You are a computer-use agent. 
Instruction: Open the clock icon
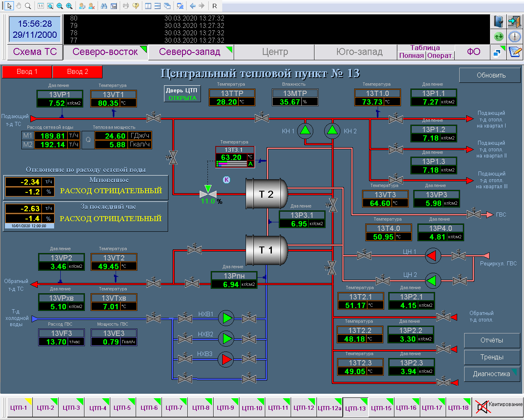pos(515,37)
